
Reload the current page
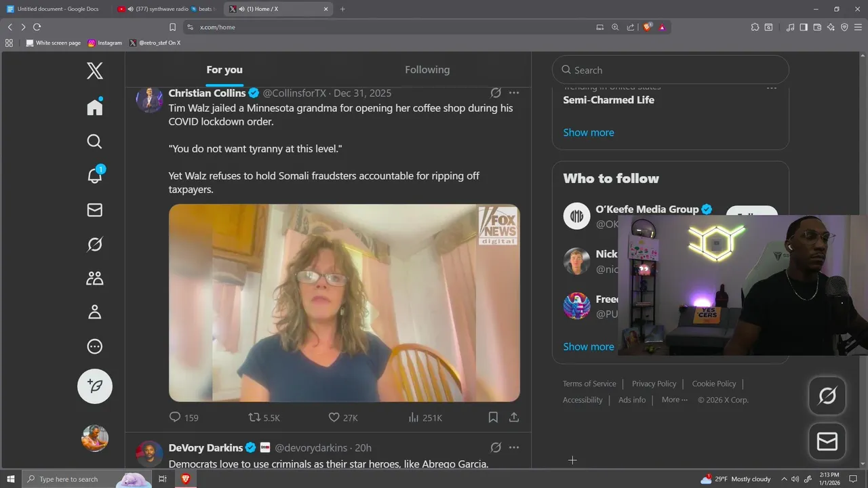(x=37, y=27)
